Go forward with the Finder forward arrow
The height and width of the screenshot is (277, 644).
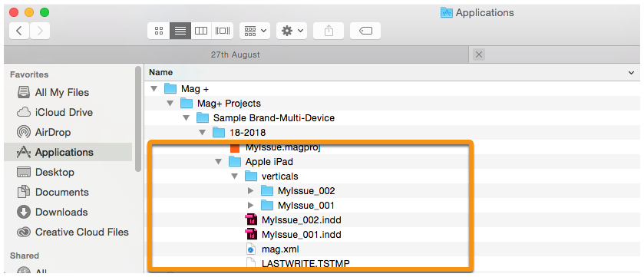pos(40,31)
